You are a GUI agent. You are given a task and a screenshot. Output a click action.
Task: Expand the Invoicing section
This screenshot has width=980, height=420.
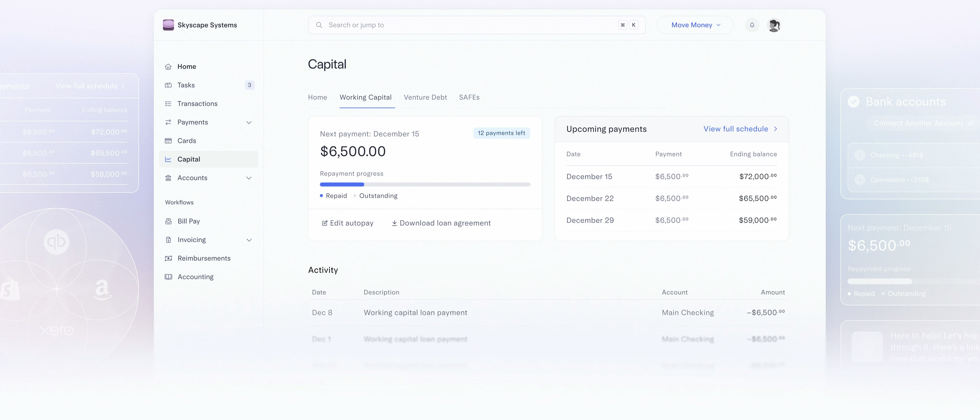pos(249,240)
